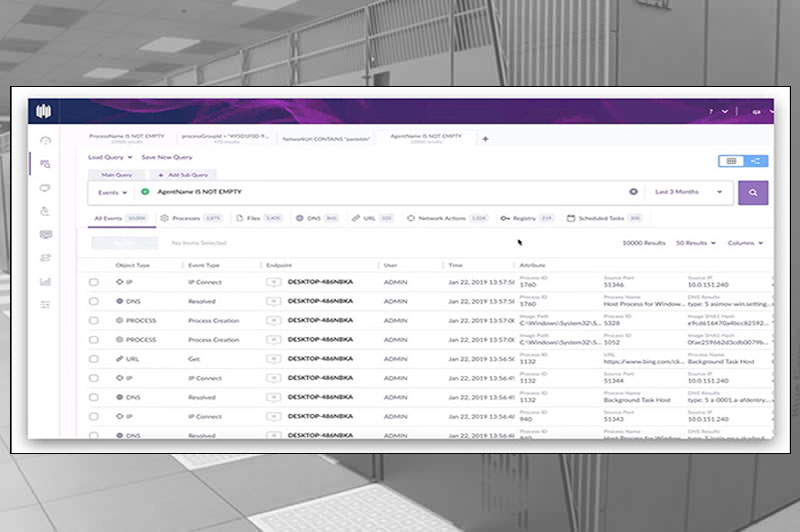Click the purple search magnifier button
Image resolution: width=800 pixels, height=532 pixels.
[x=752, y=192]
